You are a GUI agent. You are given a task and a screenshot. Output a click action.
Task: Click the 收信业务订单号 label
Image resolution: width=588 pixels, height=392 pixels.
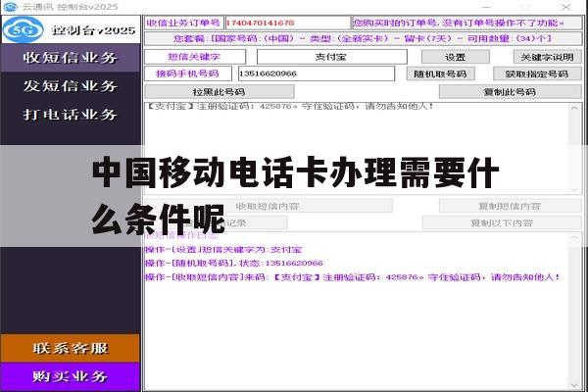[184, 23]
